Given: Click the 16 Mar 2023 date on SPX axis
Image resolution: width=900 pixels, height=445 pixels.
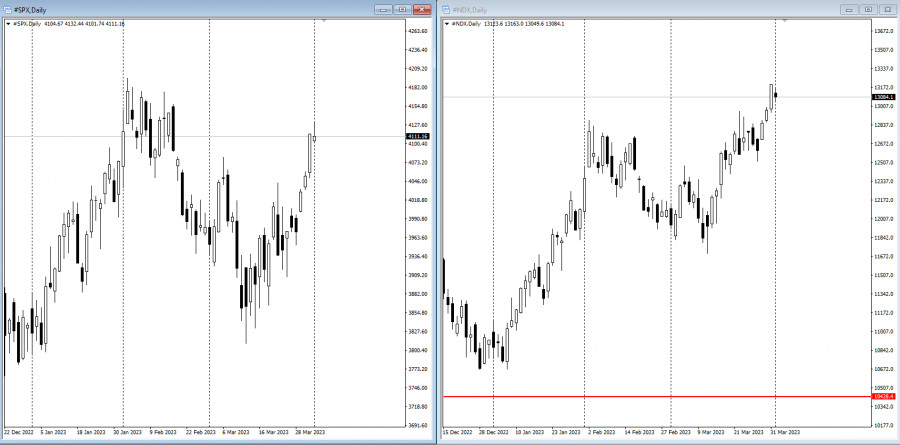Looking at the screenshot, I should [x=273, y=432].
